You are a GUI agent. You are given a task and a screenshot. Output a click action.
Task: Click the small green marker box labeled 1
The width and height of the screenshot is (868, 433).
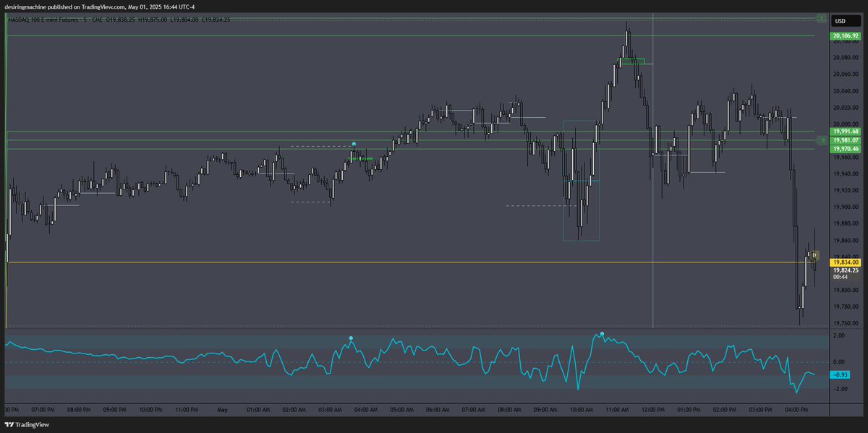(821, 17)
